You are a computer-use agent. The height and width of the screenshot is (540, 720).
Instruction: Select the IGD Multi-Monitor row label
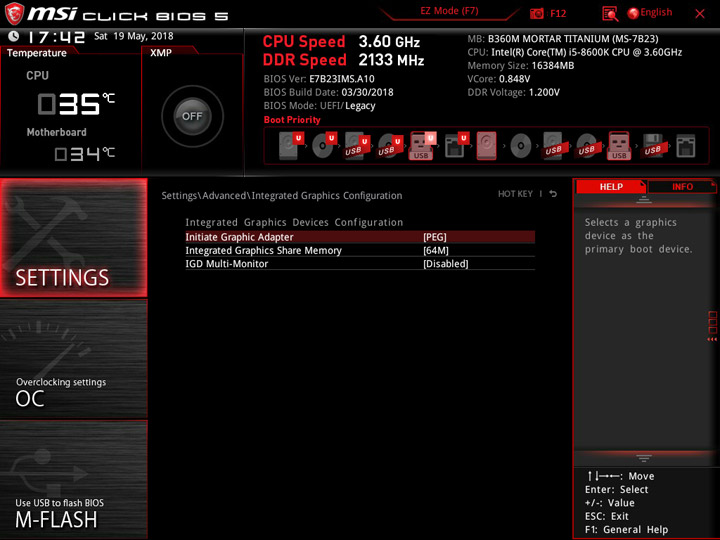227,264
